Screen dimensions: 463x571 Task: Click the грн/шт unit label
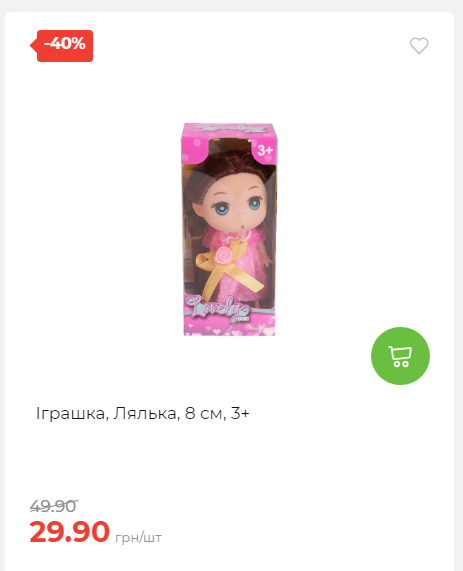(138, 537)
